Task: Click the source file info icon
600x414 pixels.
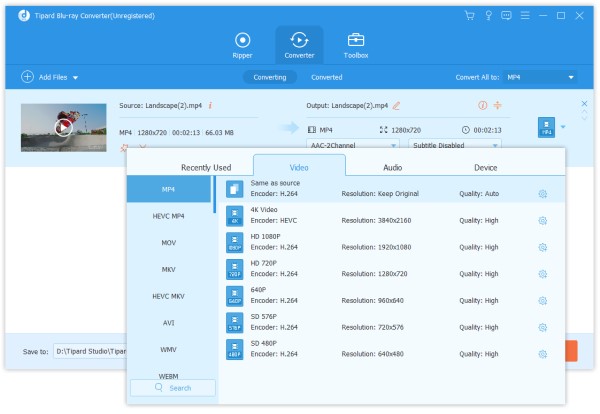Action: [210, 105]
